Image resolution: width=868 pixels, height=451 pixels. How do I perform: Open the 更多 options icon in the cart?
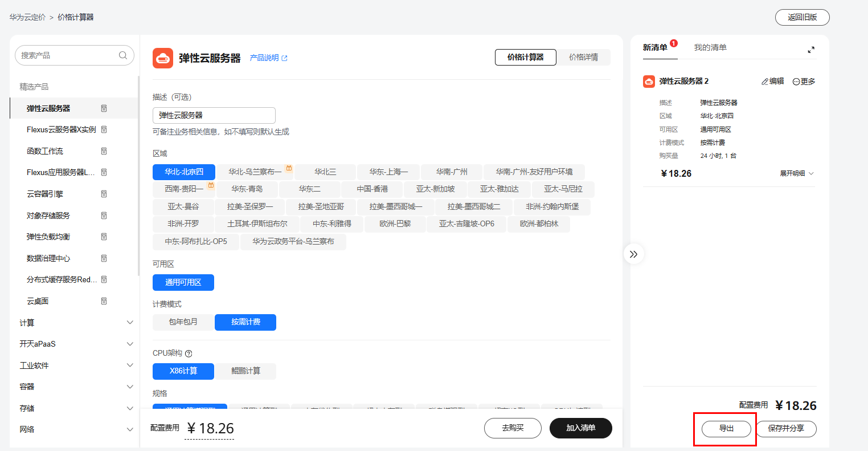(x=796, y=81)
